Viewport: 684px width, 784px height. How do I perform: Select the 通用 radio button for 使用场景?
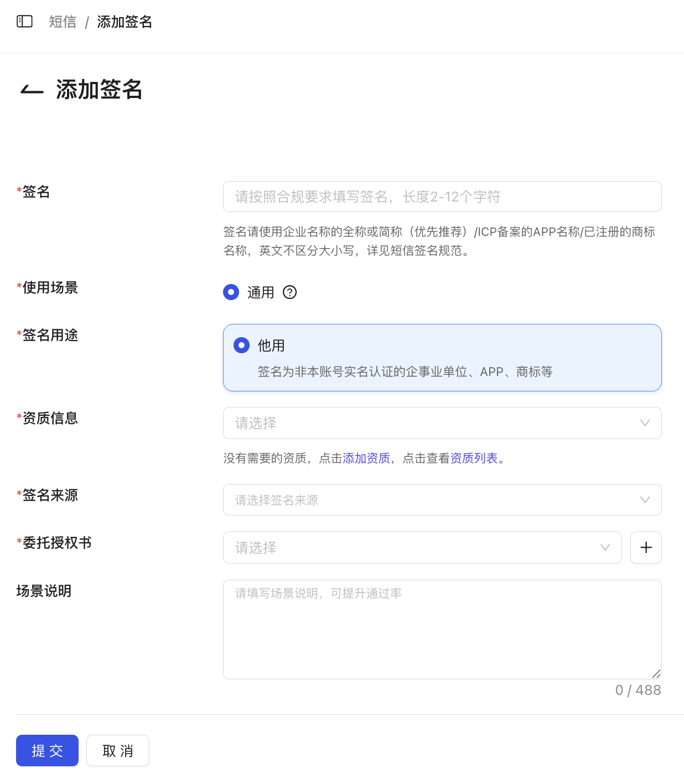click(x=231, y=292)
